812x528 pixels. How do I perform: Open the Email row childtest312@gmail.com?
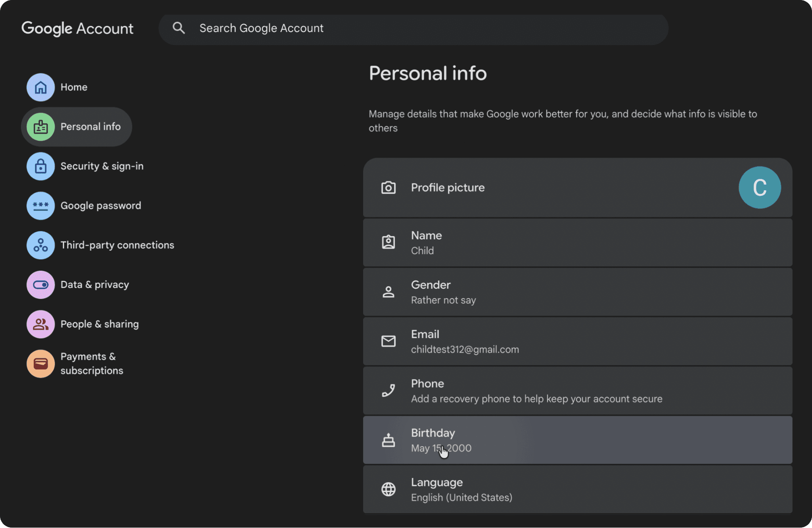(578, 341)
